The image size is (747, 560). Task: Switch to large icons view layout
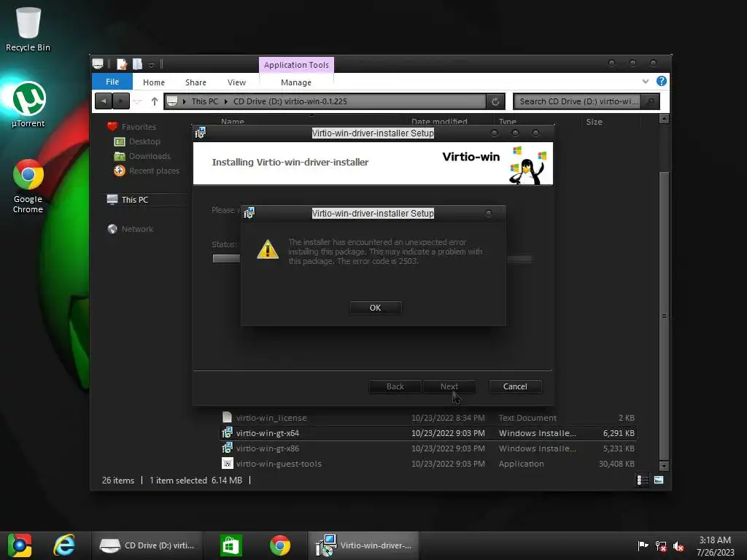[659, 480]
